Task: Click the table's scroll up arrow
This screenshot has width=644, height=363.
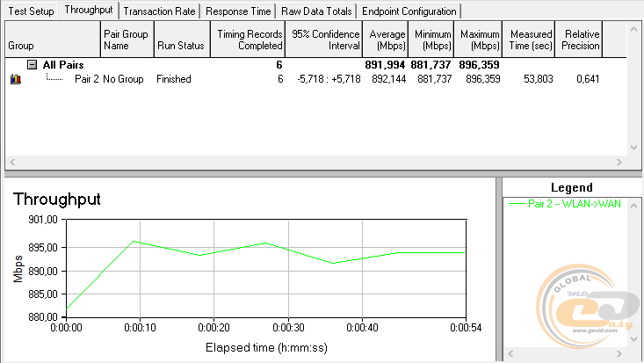Action: point(633,29)
